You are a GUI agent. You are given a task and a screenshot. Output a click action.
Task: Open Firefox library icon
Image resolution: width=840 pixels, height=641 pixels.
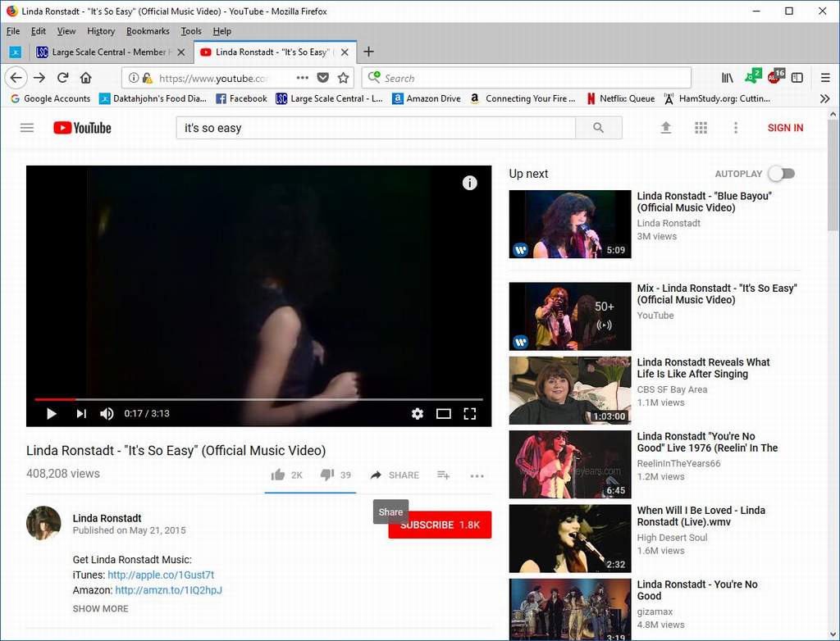pos(727,78)
